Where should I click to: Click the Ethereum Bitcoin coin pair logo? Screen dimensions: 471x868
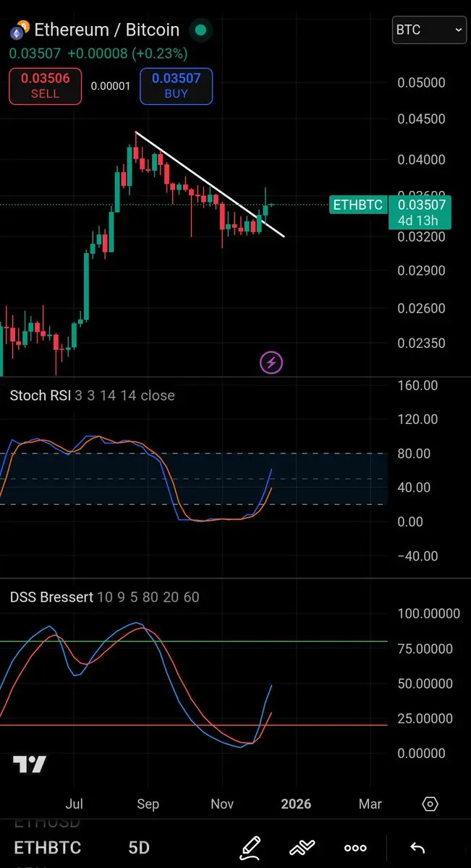pos(20,30)
